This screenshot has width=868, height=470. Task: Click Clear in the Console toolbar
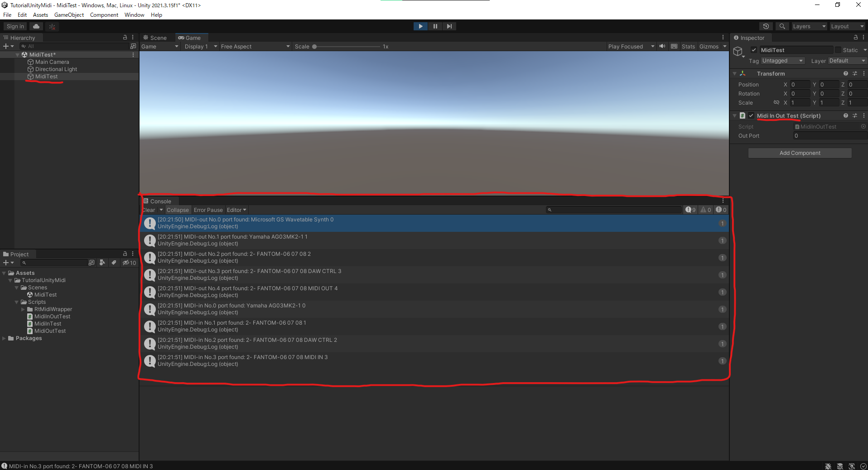coord(149,210)
